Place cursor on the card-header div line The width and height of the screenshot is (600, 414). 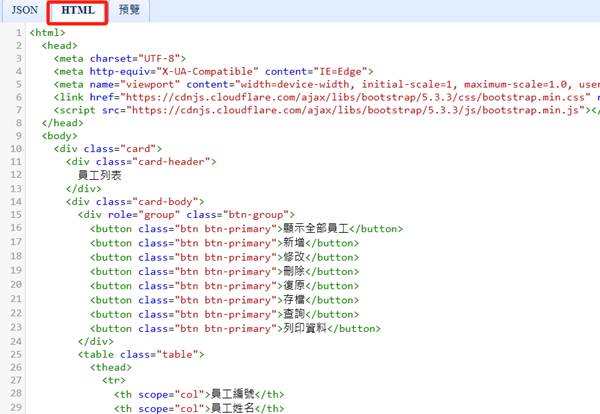[x=140, y=161]
